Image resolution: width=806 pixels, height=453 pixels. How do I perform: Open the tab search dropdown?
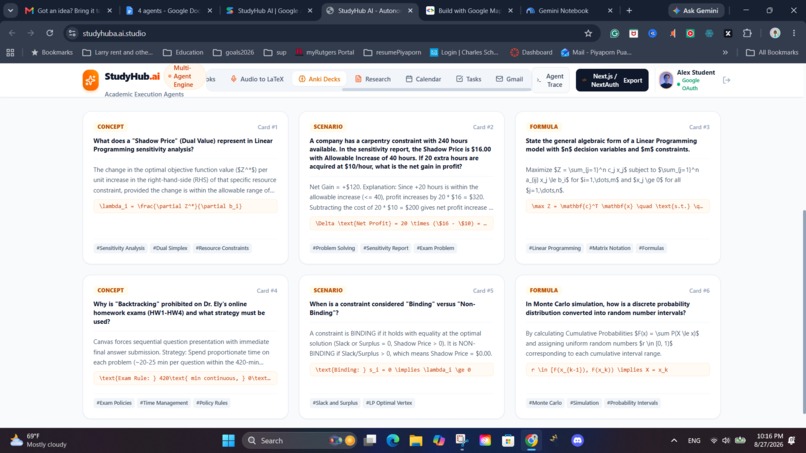(x=10, y=10)
